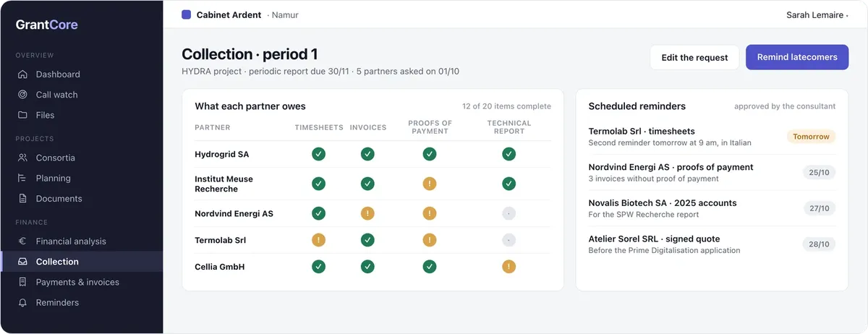Click Cellia GmbH proofs of payment check
Image resolution: width=868 pixels, height=334 pixels.
430,267
